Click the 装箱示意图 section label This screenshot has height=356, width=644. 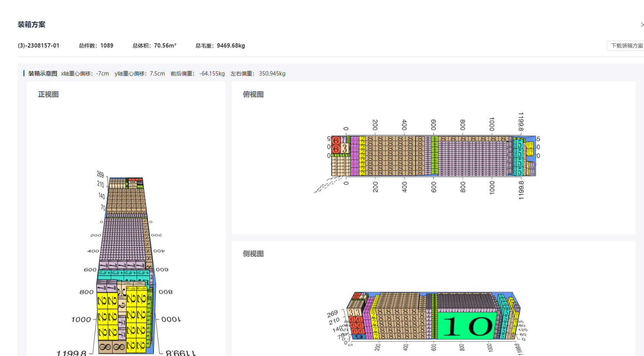[x=42, y=74]
